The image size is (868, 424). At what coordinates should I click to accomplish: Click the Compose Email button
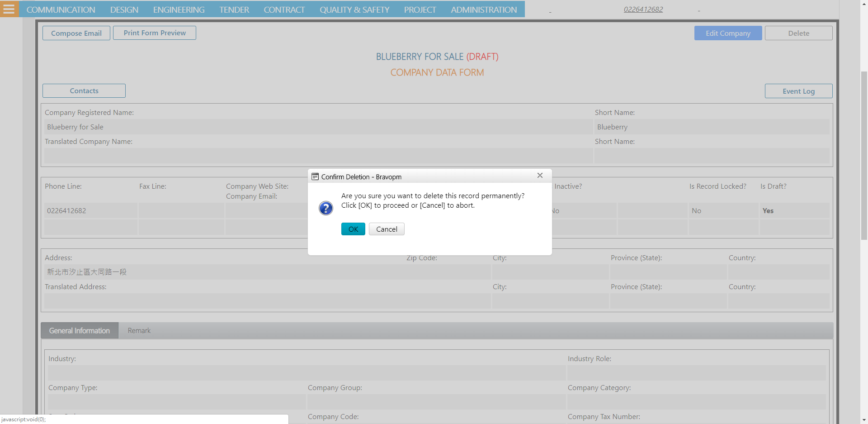coord(76,33)
